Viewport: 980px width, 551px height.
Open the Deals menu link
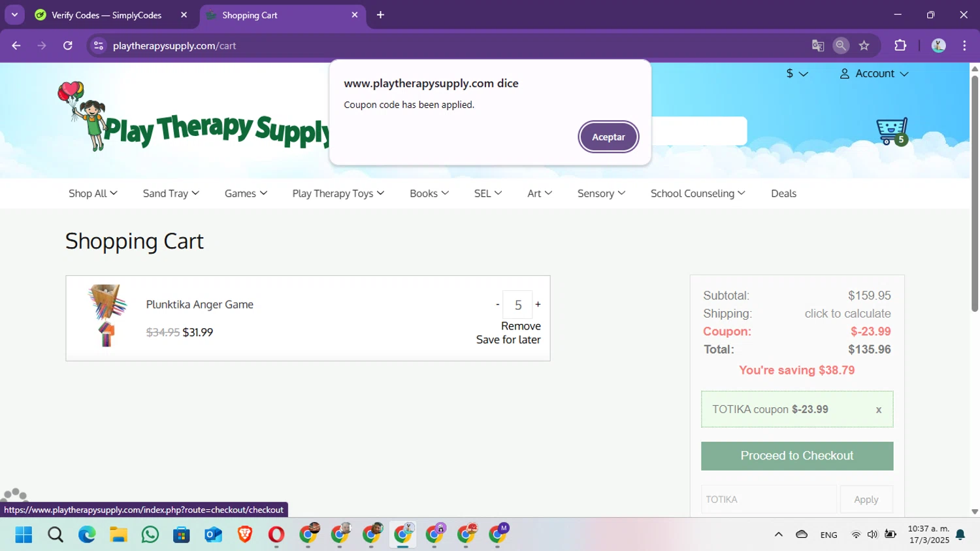click(x=783, y=193)
